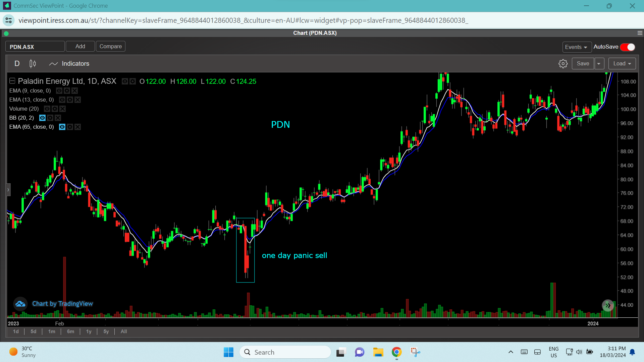Remove the EMA (9, close, 0) indicator
This screenshot has height=362, width=644.
(74, 91)
